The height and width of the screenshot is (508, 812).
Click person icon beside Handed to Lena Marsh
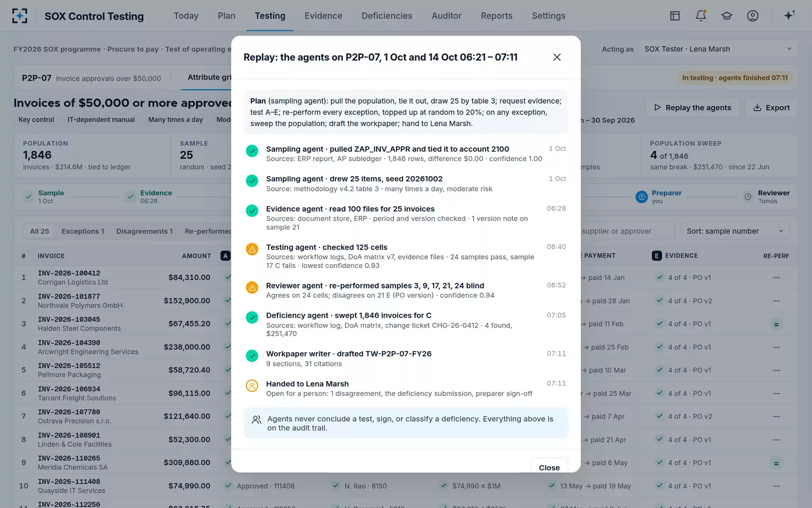tap(252, 386)
